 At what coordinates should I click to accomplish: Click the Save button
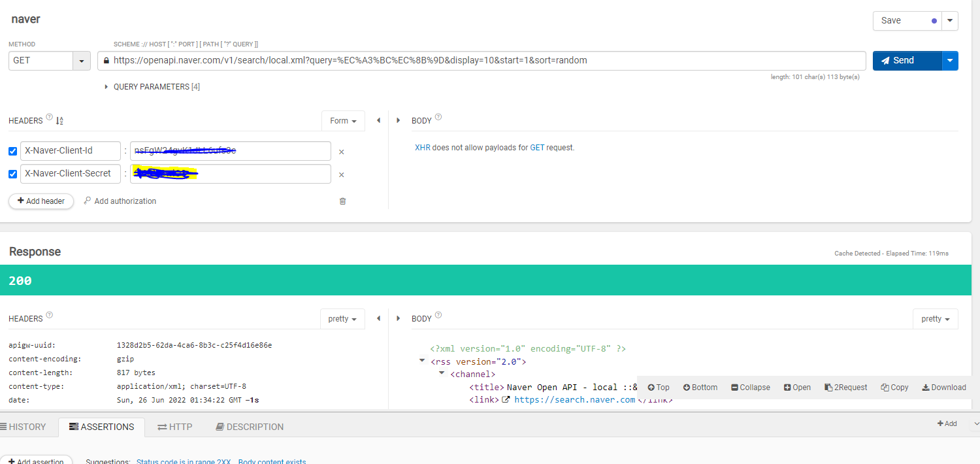pyautogui.click(x=907, y=20)
